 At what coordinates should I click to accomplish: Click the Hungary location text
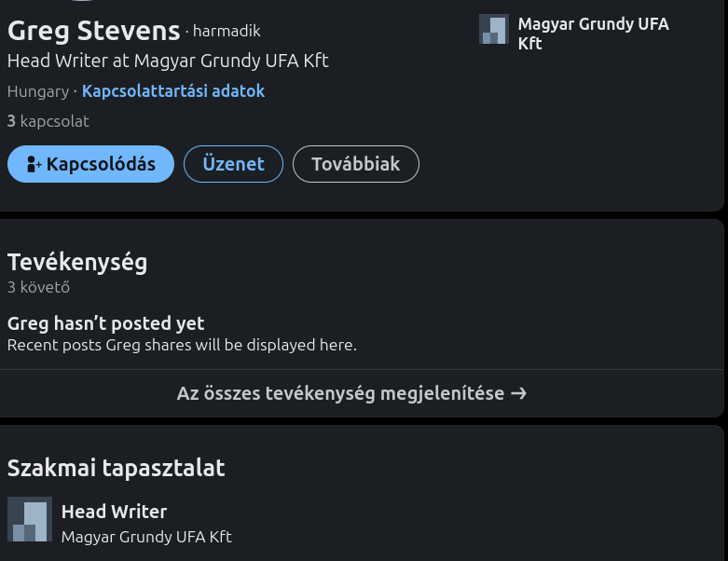coord(37,91)
